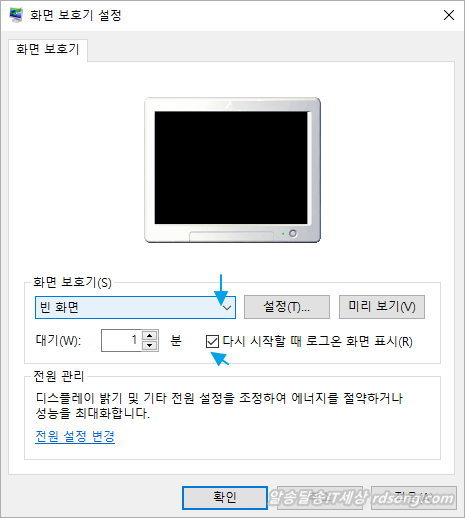
Task: Click the power button on the preview monitor
Action: click(x=293, y=233)
